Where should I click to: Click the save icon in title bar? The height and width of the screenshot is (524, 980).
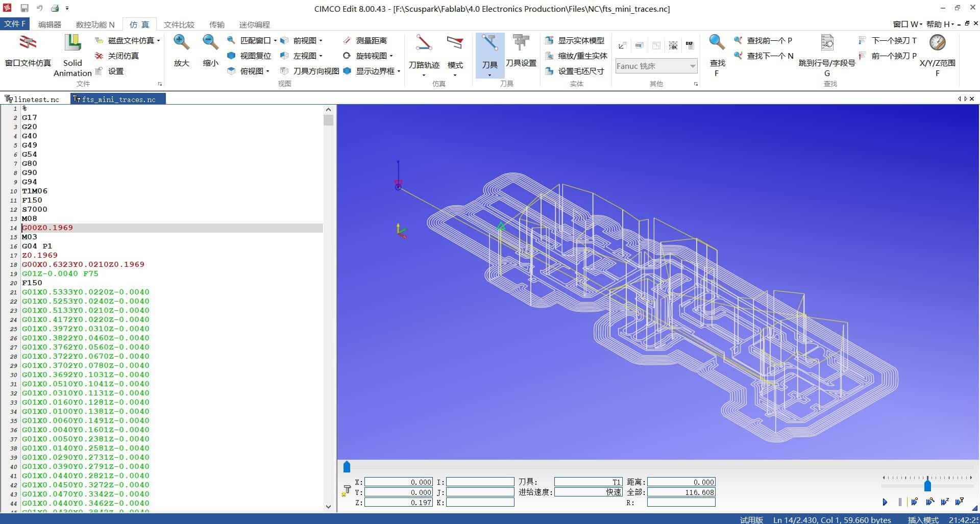click(x=24, y=8)
